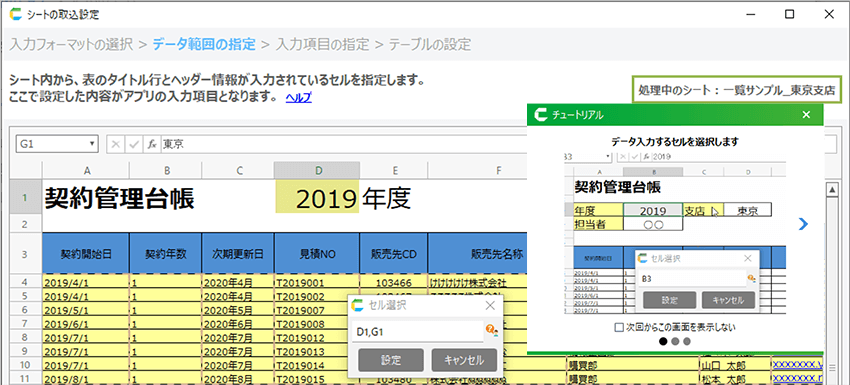Click the app icon in window title bar
Image resolution: width=850 pixels, height=385 pixels.
pos(16,15)
